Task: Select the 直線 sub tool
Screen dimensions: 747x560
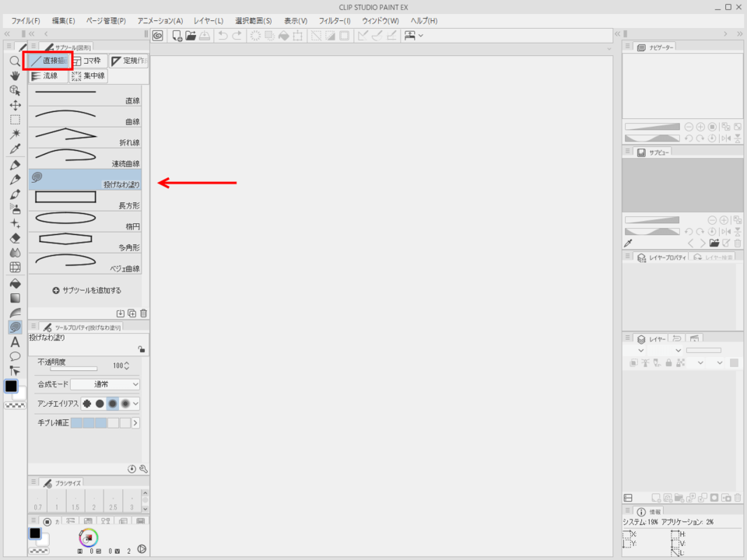Action: tap(85, 95)
